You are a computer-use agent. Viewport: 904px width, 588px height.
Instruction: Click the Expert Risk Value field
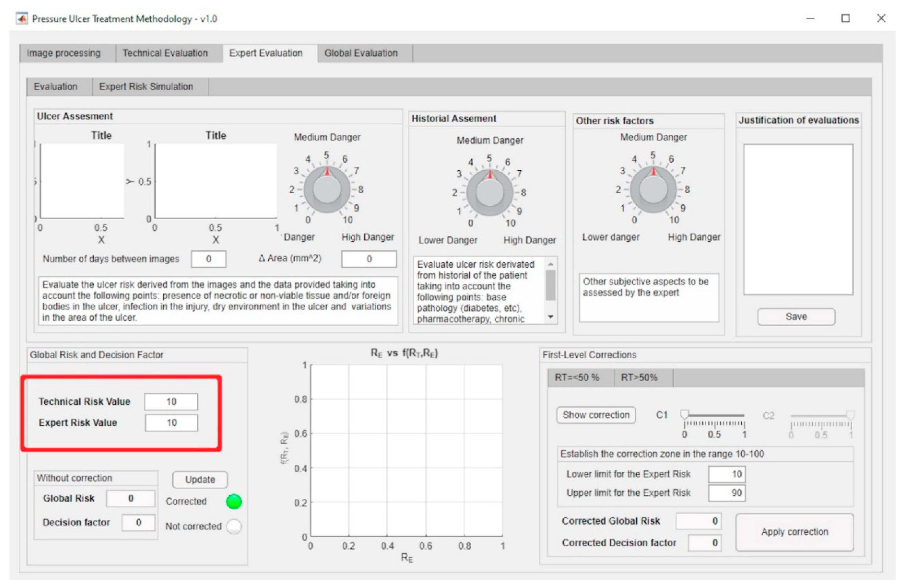[x=171, y=423]
